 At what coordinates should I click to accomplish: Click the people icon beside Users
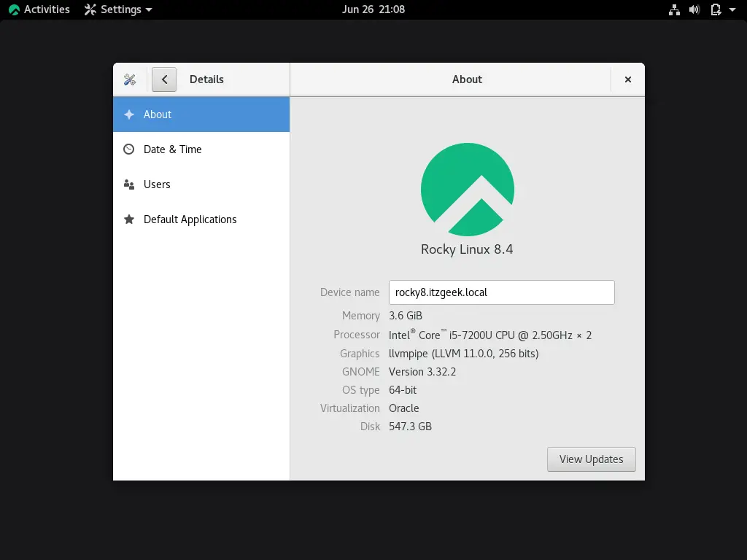pos(128,184)
